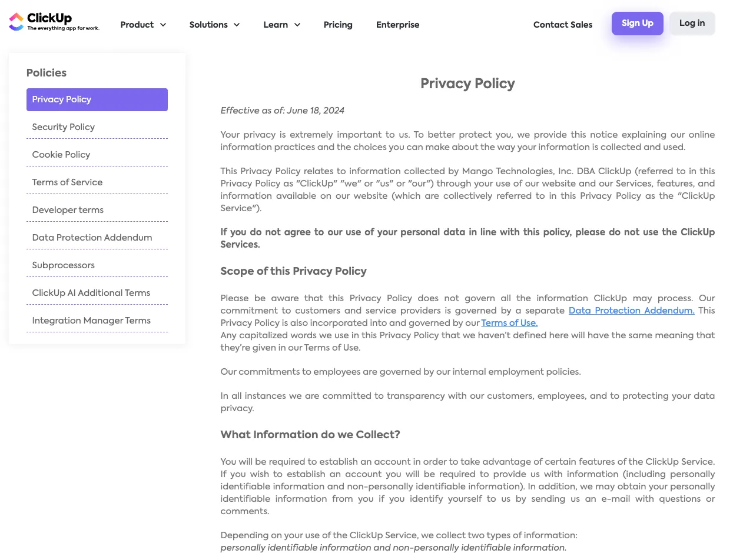Viewport: 743px width, 560px height.
Task: Open ClickUp AI Additional Terms
Action: click(97, 293)
